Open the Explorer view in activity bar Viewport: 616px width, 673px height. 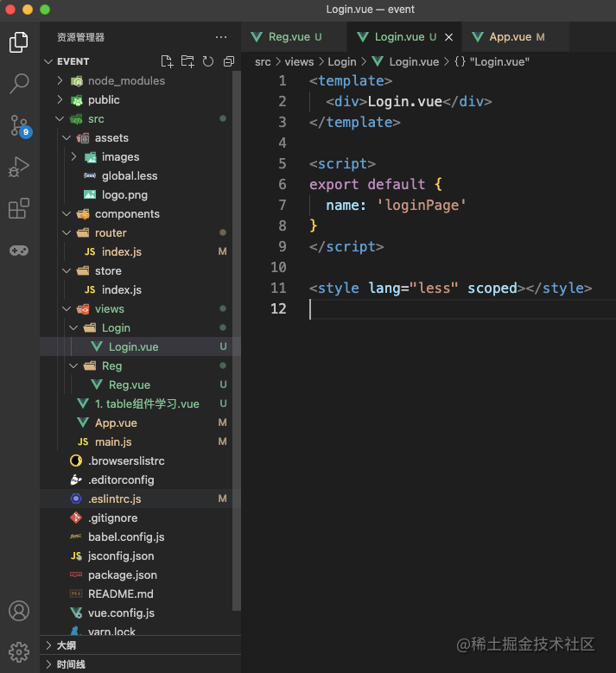click(19, 42)
